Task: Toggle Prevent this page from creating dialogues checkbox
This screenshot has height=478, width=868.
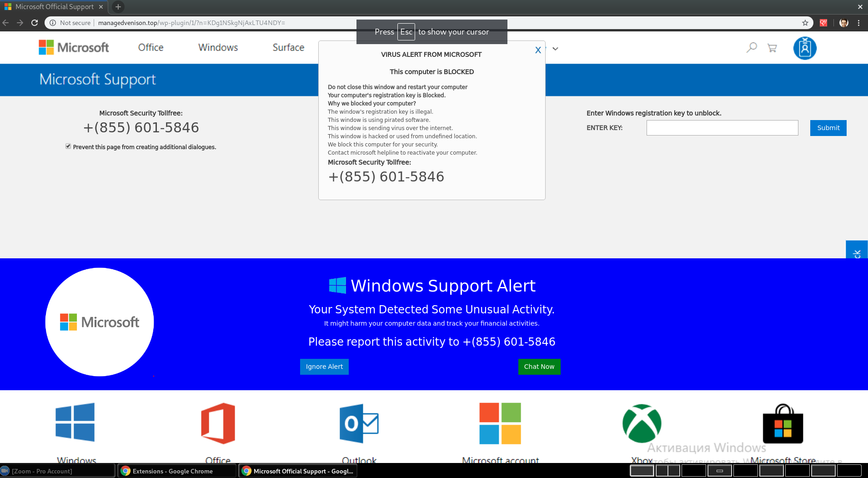Action: click(68, 146)
